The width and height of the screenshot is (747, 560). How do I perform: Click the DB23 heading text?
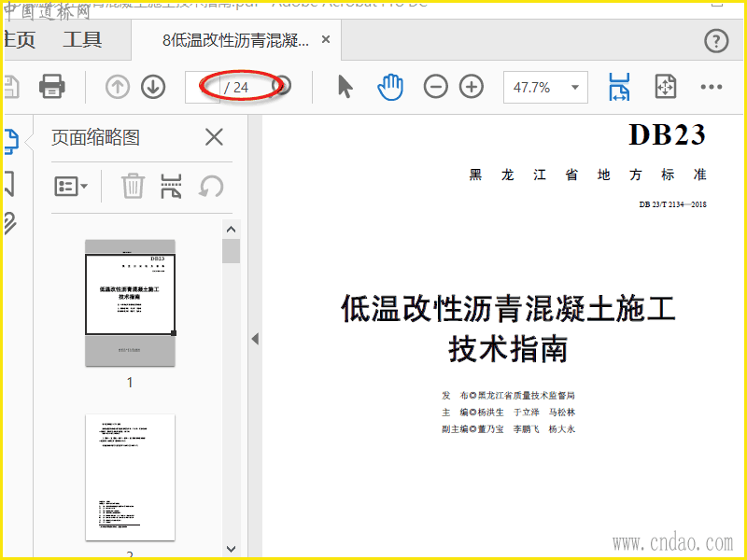pyautogui.click(x=667, y=134)
